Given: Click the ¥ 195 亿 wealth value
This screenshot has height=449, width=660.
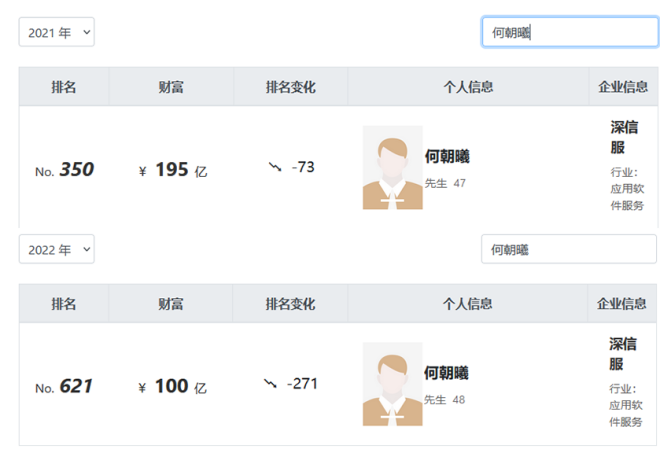Looking at the screenshot, I should pos(172,170).
